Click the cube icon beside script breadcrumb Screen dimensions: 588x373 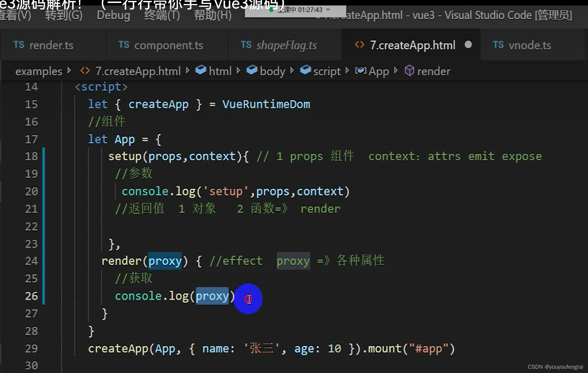pos(305,70)
